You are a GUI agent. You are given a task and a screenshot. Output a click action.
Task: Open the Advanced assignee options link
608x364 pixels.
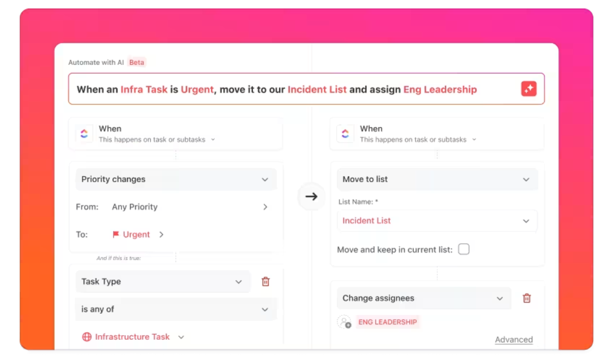click(514, 339)
